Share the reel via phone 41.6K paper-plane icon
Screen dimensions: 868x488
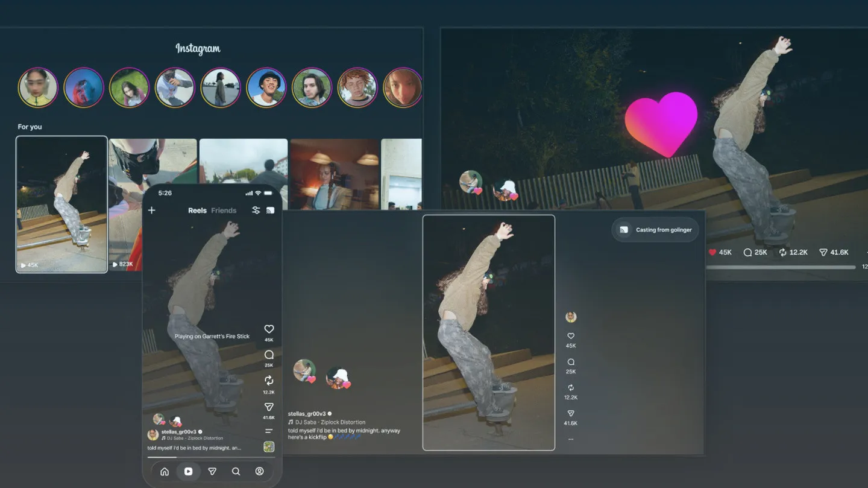[x=269, y=407]
